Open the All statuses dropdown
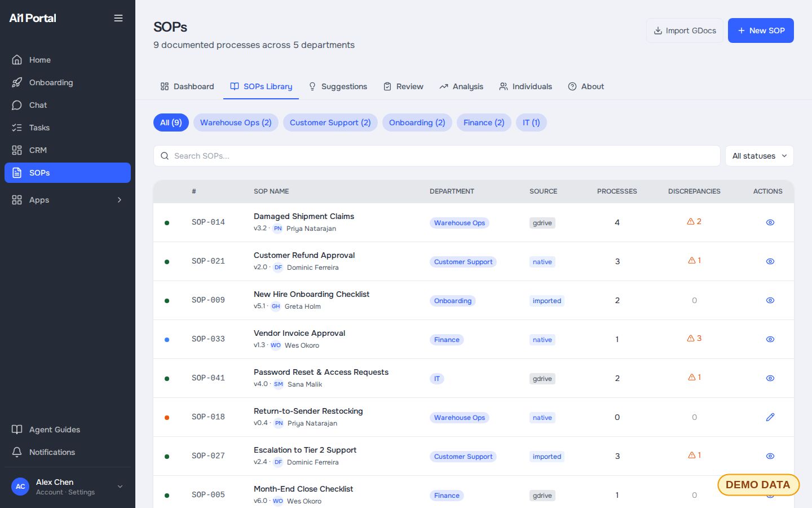The width and height of the screenshot is (812, 508). tap(760, 156)
